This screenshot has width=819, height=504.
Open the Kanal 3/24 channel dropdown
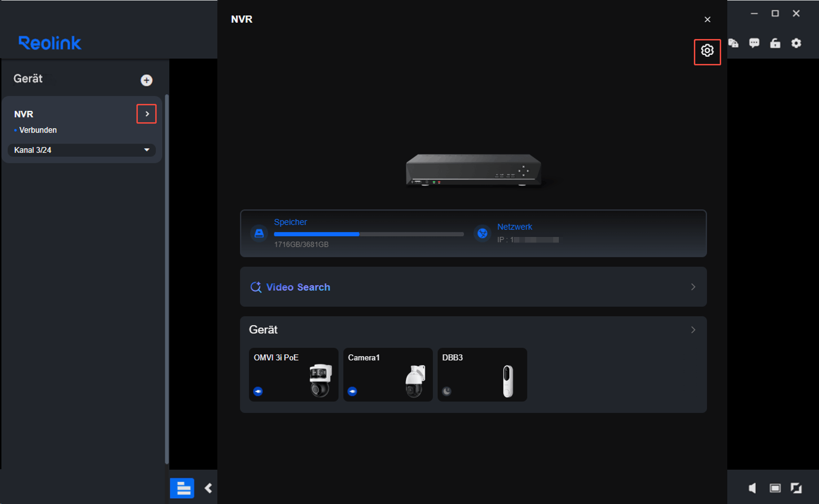click(x=81, y=150)
